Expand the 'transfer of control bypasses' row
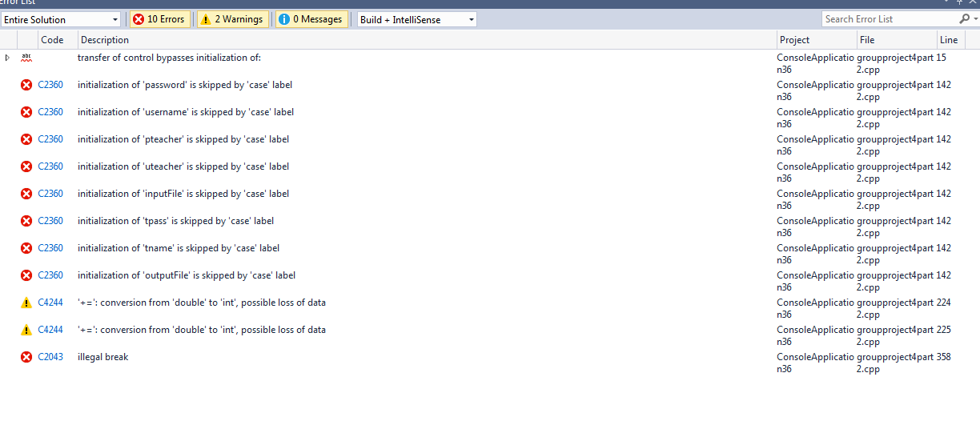Image resolution: width=980 pixels, height=421 pixels. click(x=8, y=58)
